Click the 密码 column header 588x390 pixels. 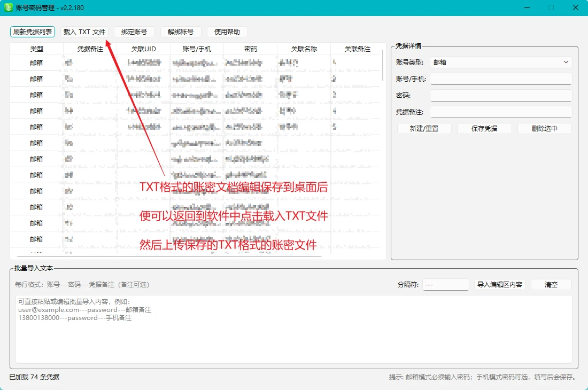251,49
